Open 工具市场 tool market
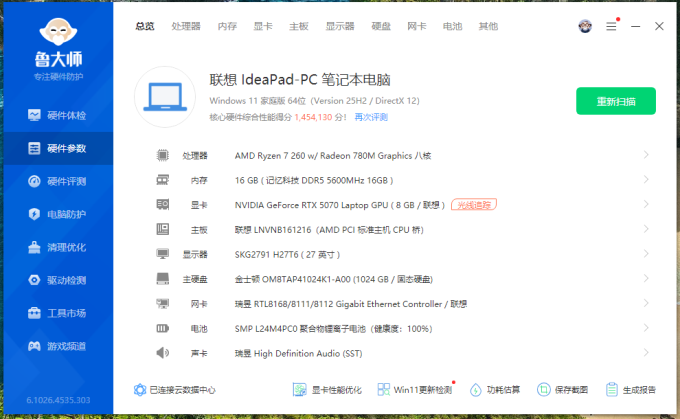680x419 pixels. pyautogui.click(x=58, y=313)
